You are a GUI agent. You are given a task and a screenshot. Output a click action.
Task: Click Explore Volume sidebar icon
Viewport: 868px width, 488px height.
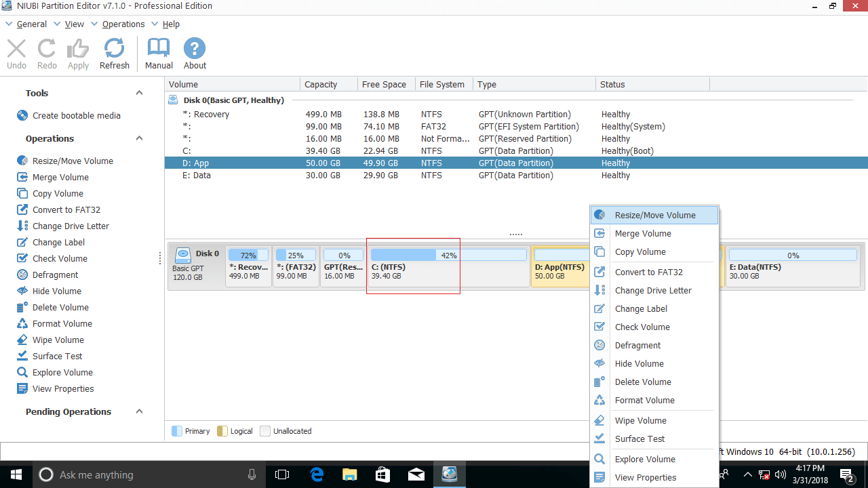tap(22, 372)
